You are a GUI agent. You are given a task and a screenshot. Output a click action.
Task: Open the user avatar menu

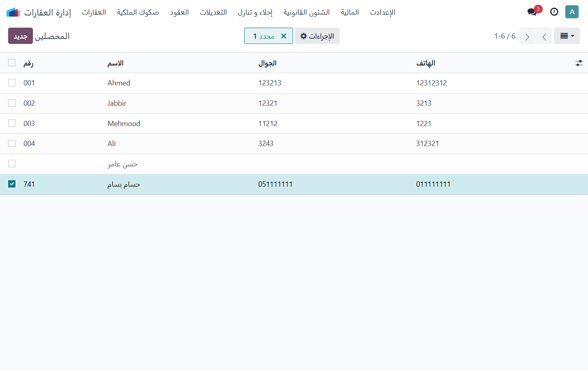point(572,12)
